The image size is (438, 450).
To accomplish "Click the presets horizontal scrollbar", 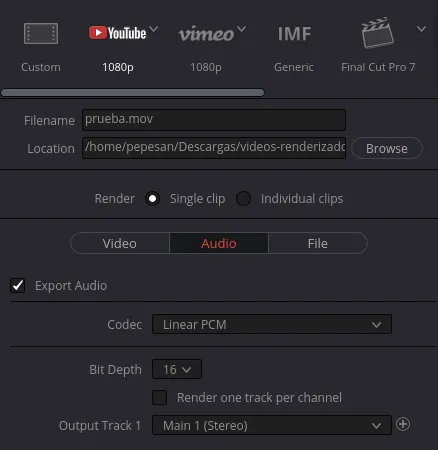I will tap(133, 92).
